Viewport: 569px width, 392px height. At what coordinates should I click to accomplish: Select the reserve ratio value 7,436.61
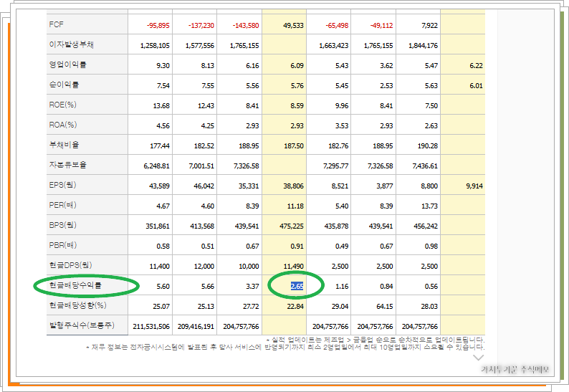[x=425, y=166]
